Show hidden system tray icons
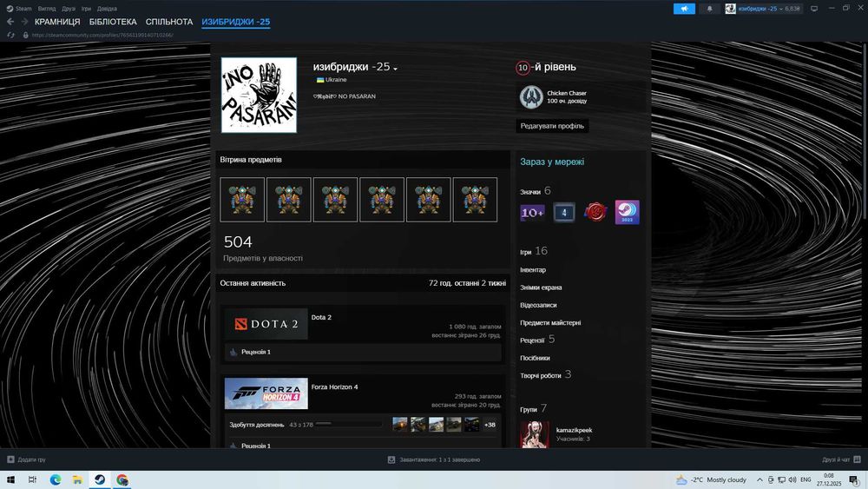This screenshot has height=489, width=868. click(759, 479)
